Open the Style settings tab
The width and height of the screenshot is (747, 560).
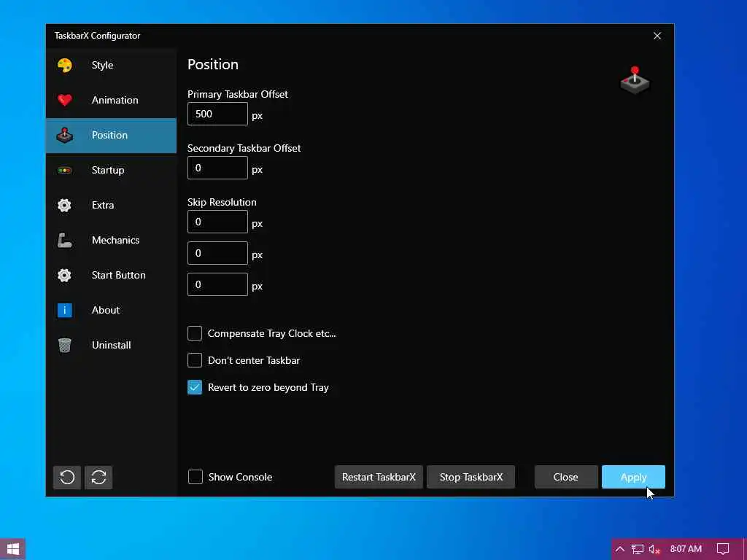(111, 65)
